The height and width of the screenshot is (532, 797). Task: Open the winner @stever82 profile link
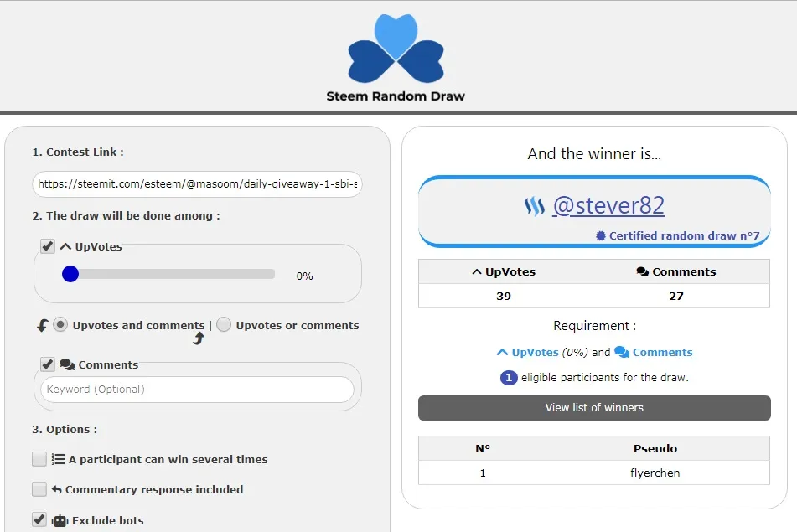pos(608,206)
